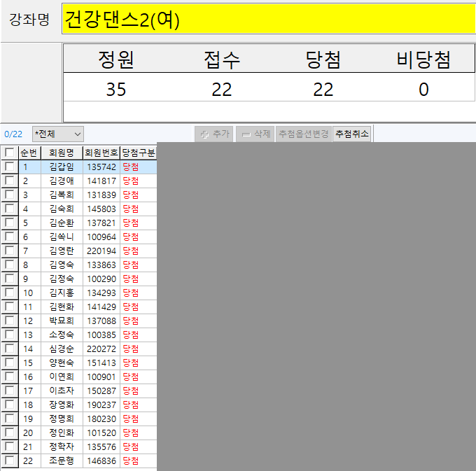Select member number 145803
Screen dimensions: 476x471
point(101,209)
